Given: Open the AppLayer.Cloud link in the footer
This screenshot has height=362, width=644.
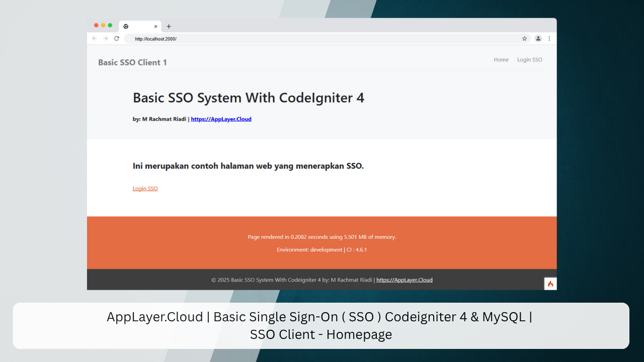Looking at the screenshot, I should [x=405, y=280].
